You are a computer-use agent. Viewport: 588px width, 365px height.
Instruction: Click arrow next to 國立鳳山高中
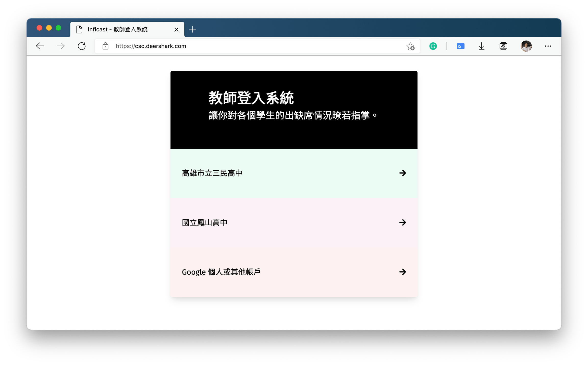403,222
